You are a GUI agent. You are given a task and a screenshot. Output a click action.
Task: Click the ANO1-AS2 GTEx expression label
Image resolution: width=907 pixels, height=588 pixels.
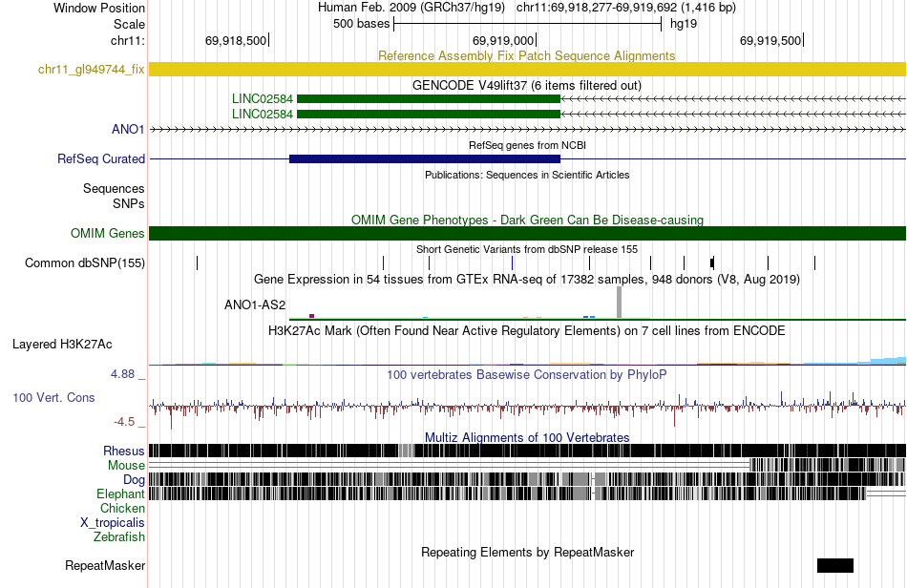point(255,304)
